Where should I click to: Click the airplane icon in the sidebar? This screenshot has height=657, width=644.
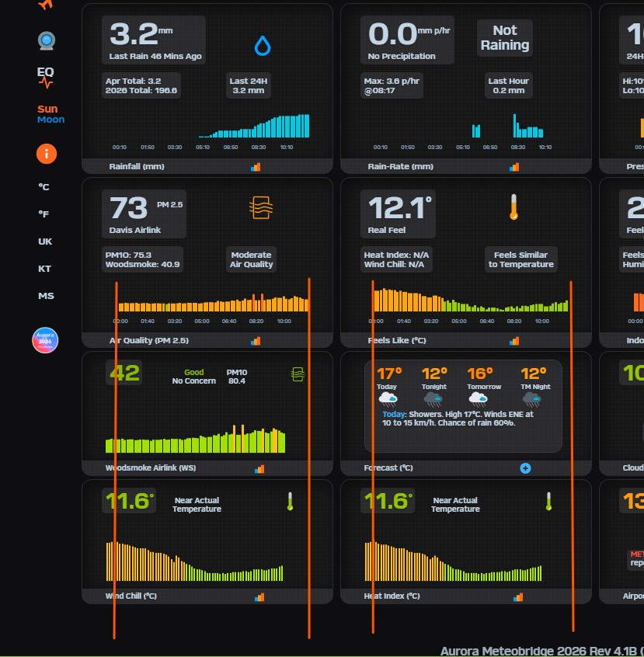[x=46, y=5]
